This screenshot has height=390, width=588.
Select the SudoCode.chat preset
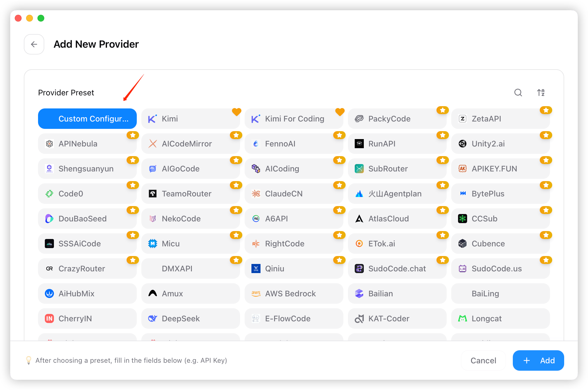[397, 269]
